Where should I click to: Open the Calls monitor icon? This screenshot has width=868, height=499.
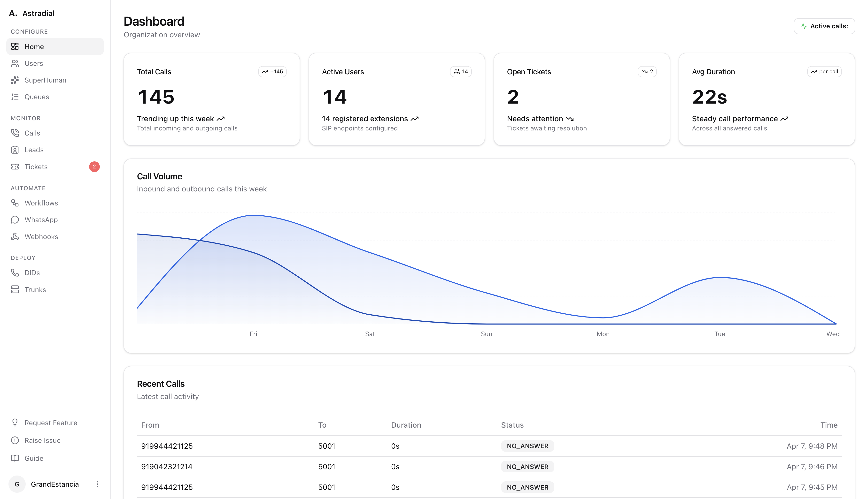coord(15,133)
